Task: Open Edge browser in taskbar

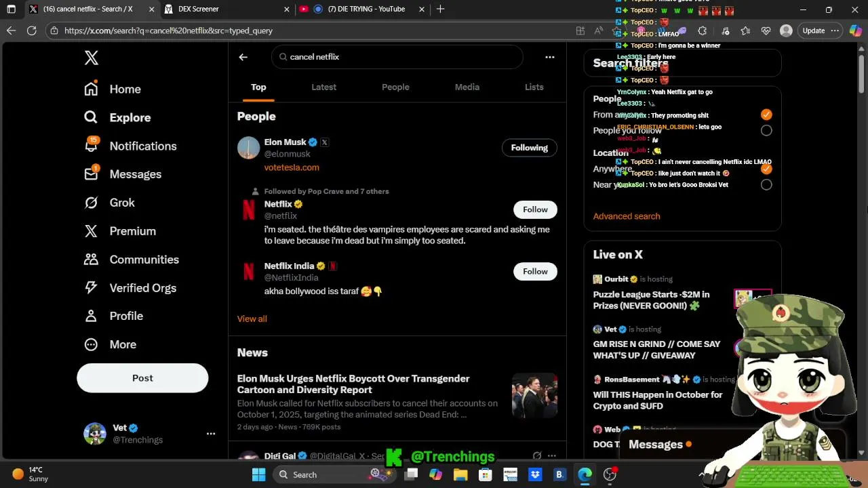Action: point(585,474)
